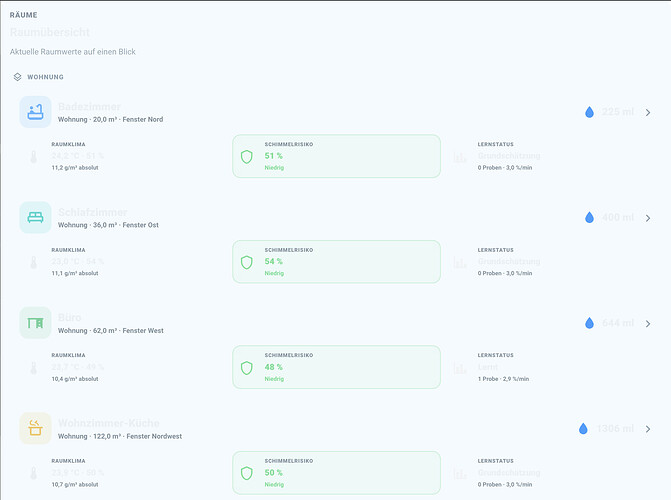
Task: Click the thermometer icon in Badezimmer Raumklima
Action: pyautogui.click(x=34, y=157)
